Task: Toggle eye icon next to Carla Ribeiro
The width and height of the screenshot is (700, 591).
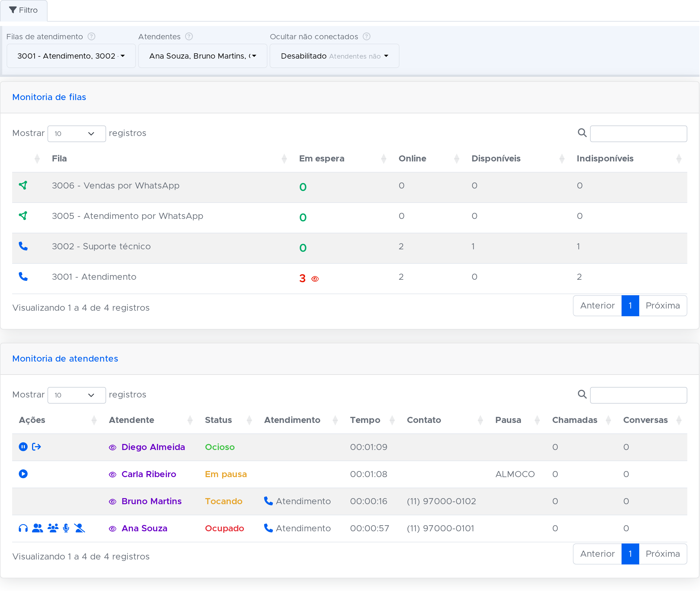Action: tap(112, 475)
